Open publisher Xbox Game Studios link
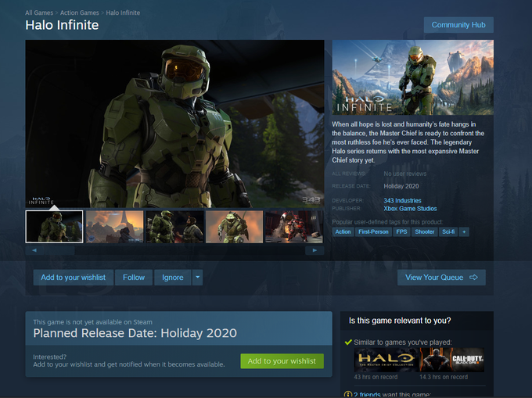 [410, 209]
